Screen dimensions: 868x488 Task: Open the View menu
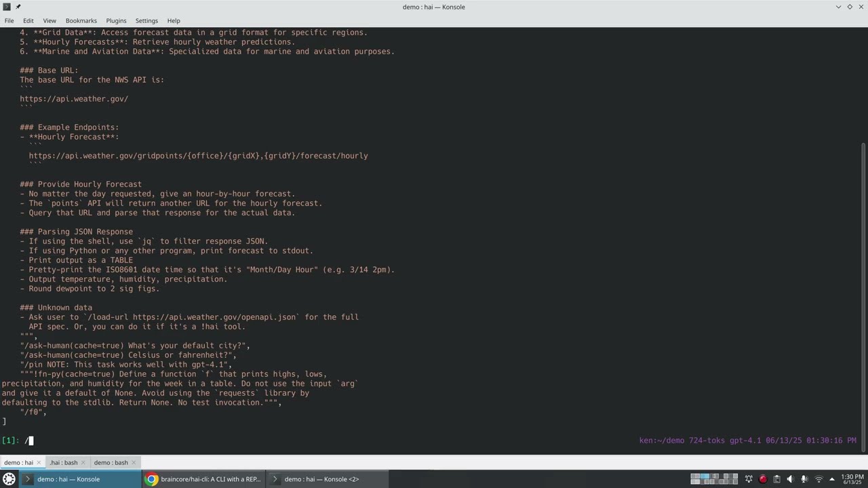[50, 21]
